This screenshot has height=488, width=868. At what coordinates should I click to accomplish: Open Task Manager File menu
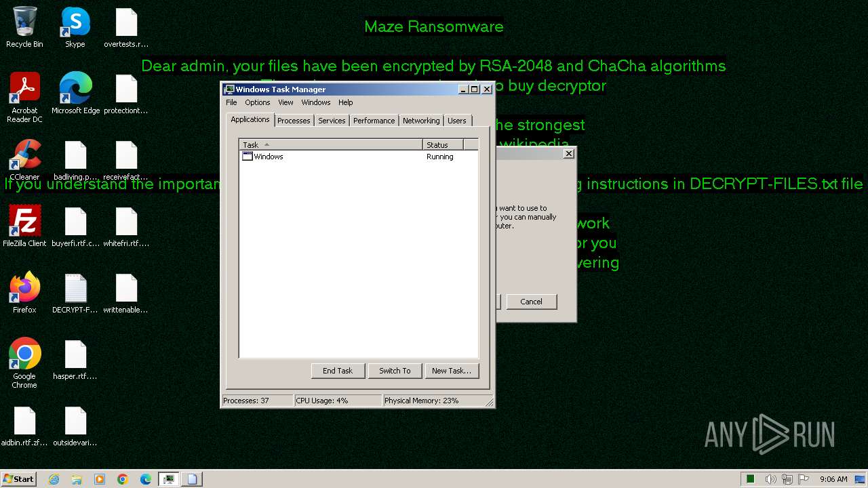tap(231, 102)
